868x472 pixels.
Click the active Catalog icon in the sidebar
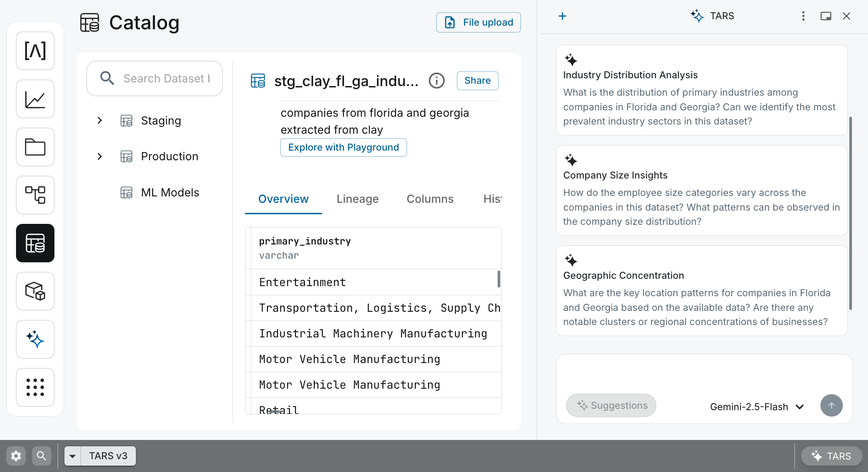pyautogui.click(x=35, y=243)
